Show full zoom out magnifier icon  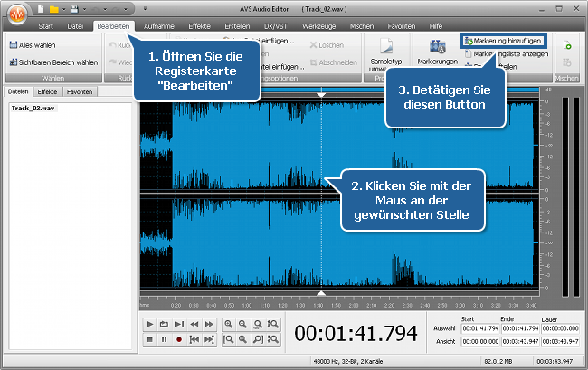pos(243,339)
